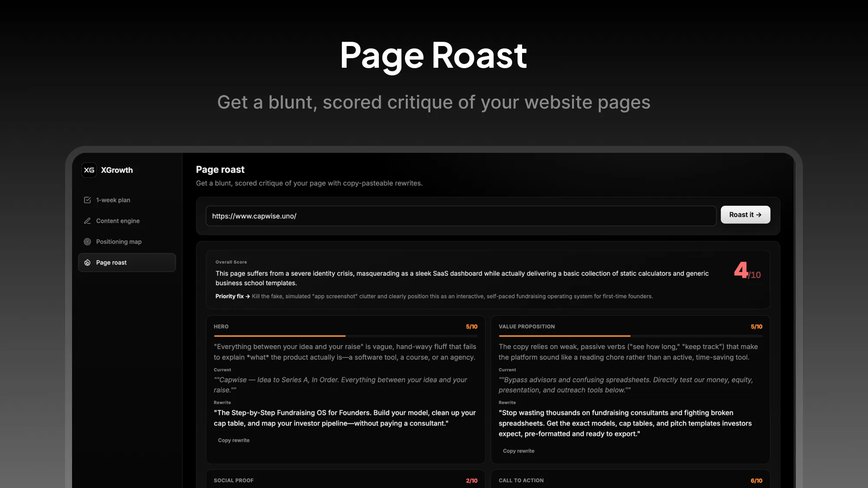Click the Roast it button
This screenshot has height=488, width=868.
pyautogui.click(x=745, y=215)
